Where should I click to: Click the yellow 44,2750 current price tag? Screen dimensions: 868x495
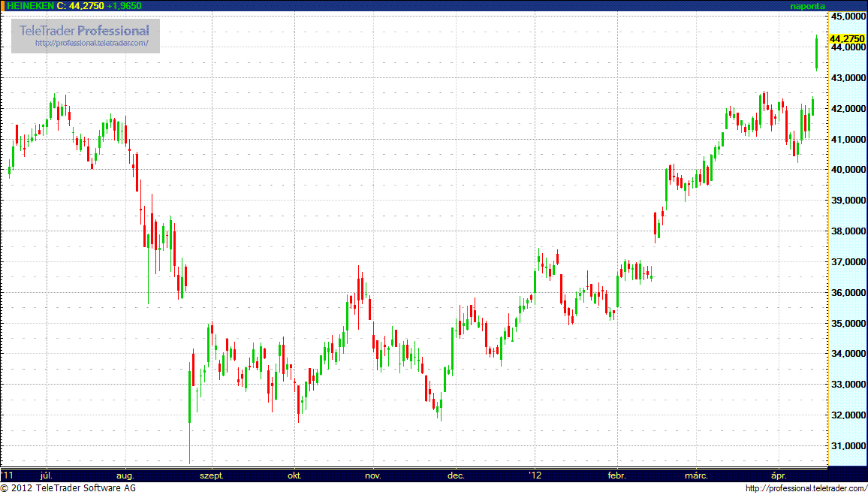(846, 39)
